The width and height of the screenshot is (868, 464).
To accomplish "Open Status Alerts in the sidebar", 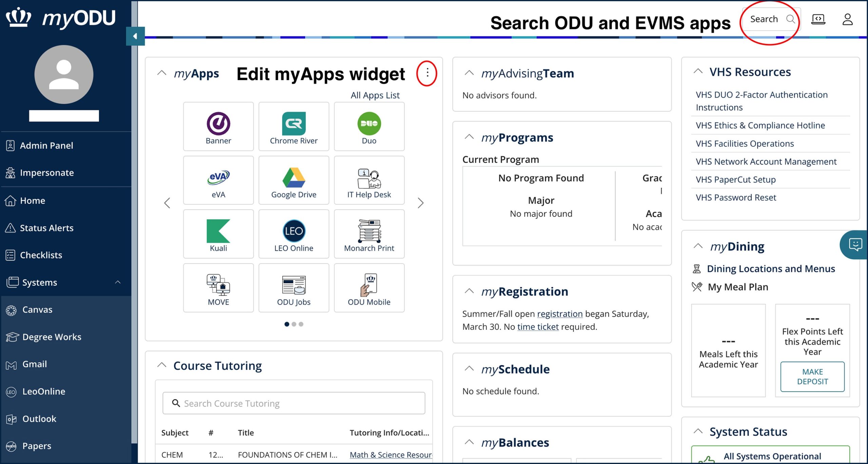I will tap(46, 228).
